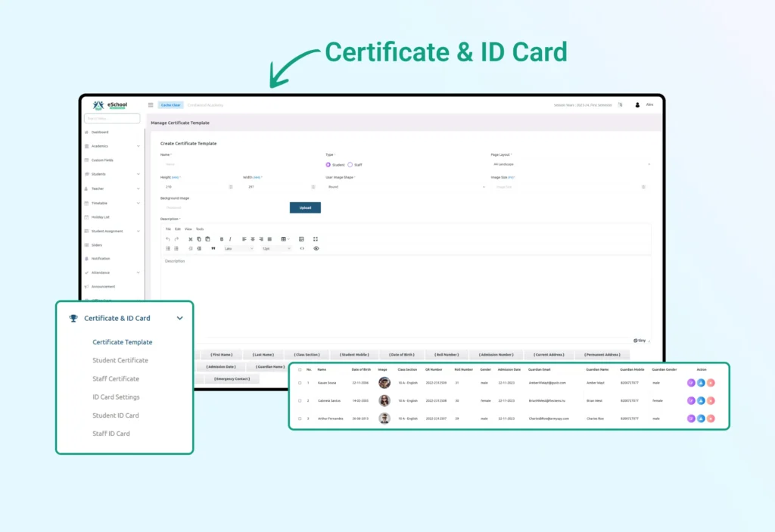This screenshot has width=775, height=532.
Task: Click the Name input field
Action: coord(235,164)
